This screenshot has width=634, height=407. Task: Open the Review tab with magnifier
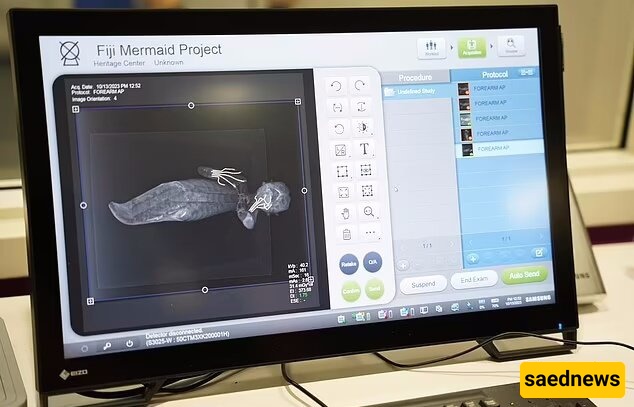511,47
